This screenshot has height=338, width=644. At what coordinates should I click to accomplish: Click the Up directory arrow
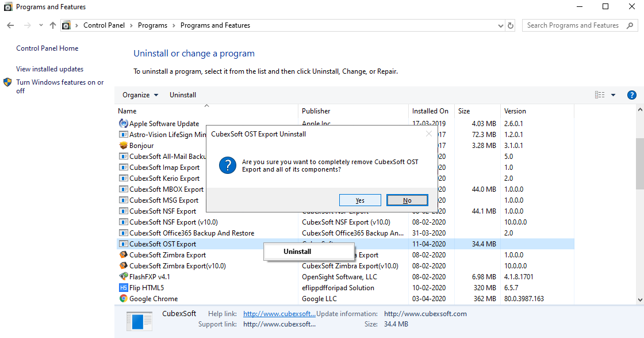tap(53, 25)
